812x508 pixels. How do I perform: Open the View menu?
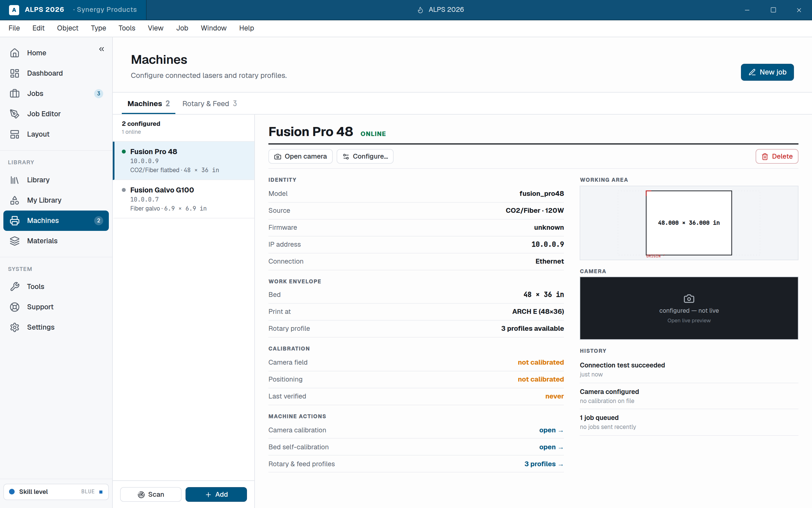coord(156,28)
